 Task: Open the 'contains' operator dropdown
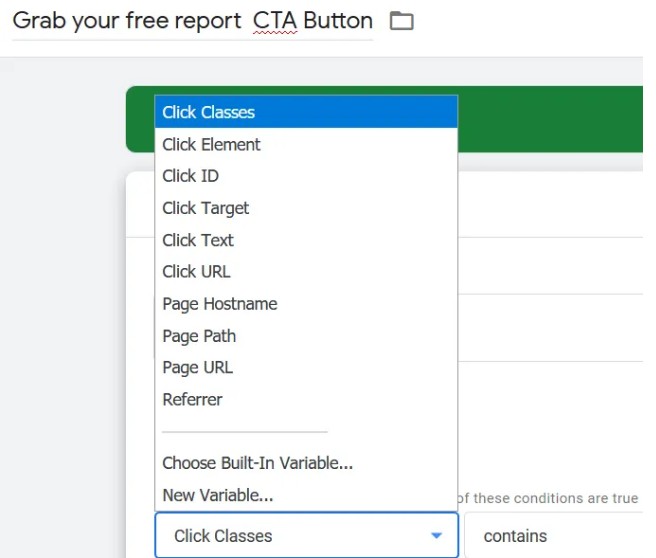(x=550, y=536)
